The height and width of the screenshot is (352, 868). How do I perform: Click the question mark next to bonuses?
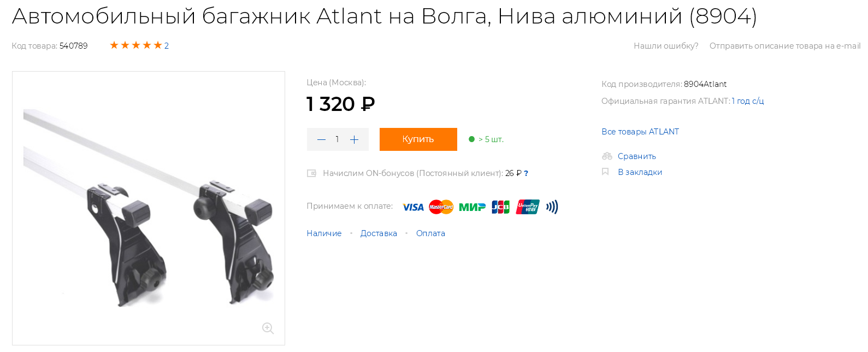[526, 173]
